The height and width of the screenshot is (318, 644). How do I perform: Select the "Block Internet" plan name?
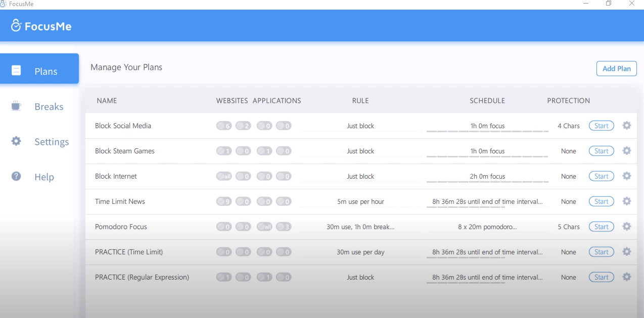point(116,176)
